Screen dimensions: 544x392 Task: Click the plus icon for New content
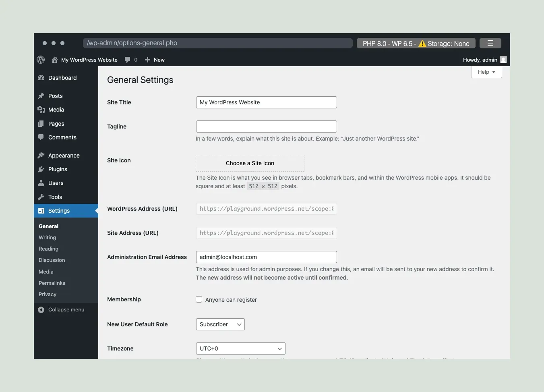click(x=147, y=60)
